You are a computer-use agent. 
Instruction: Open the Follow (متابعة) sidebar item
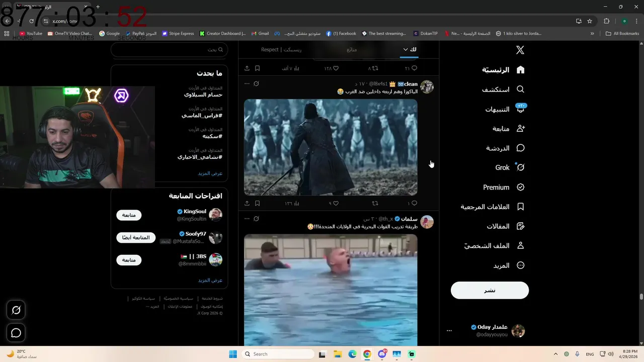(509, 129)
